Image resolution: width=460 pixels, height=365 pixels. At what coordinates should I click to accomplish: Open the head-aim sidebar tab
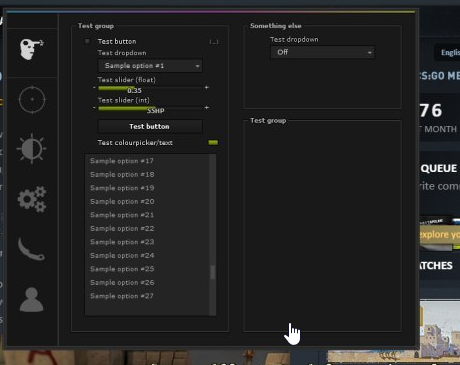[32, 49]
